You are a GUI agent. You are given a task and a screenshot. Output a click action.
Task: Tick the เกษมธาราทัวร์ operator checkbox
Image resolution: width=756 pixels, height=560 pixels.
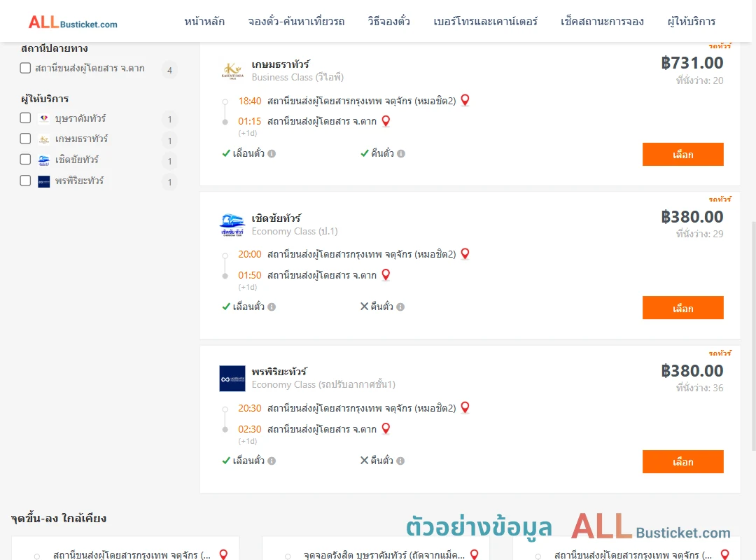[26, 139]
